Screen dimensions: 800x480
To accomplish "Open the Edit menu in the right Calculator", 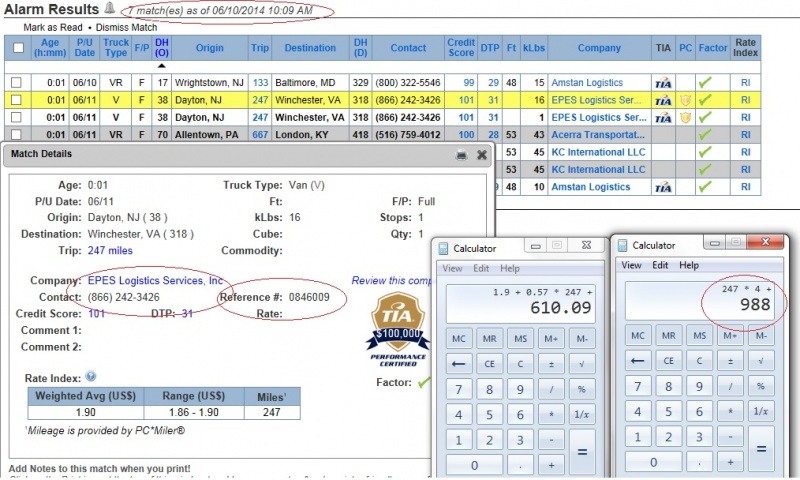I will (660, 265).
